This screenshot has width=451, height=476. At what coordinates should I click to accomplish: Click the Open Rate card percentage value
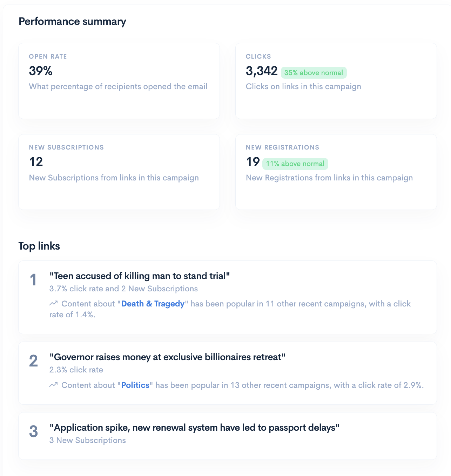pos(40,71)
